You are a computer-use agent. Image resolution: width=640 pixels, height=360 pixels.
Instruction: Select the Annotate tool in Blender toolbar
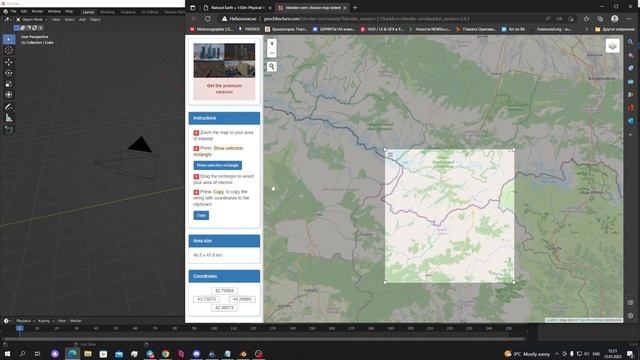coord(9,107)
